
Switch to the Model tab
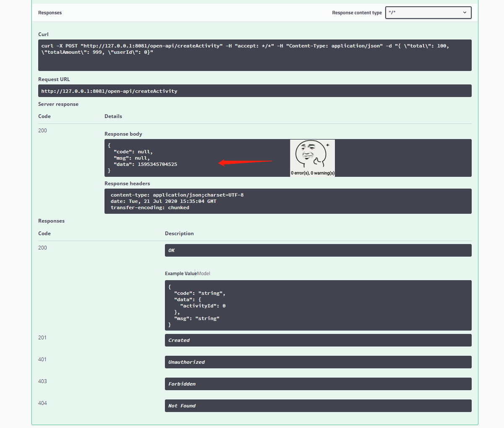[204, 273]
